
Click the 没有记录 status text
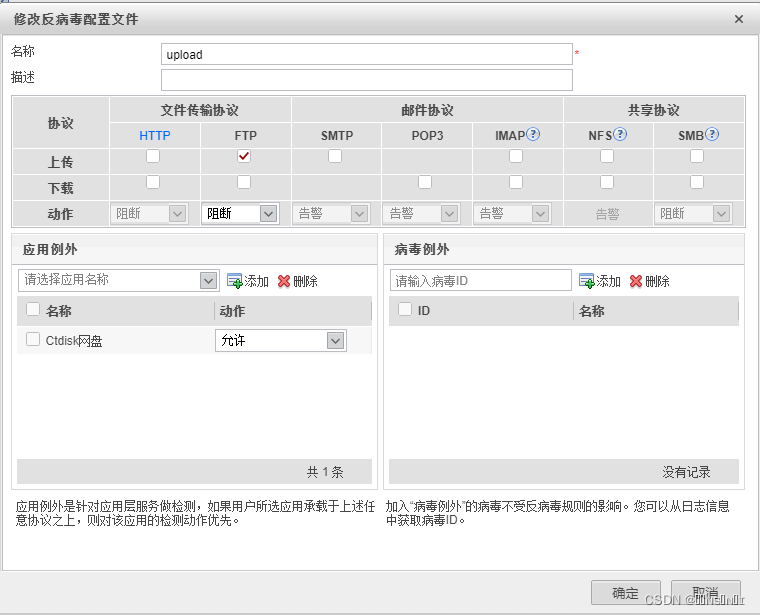pos(686,472)
